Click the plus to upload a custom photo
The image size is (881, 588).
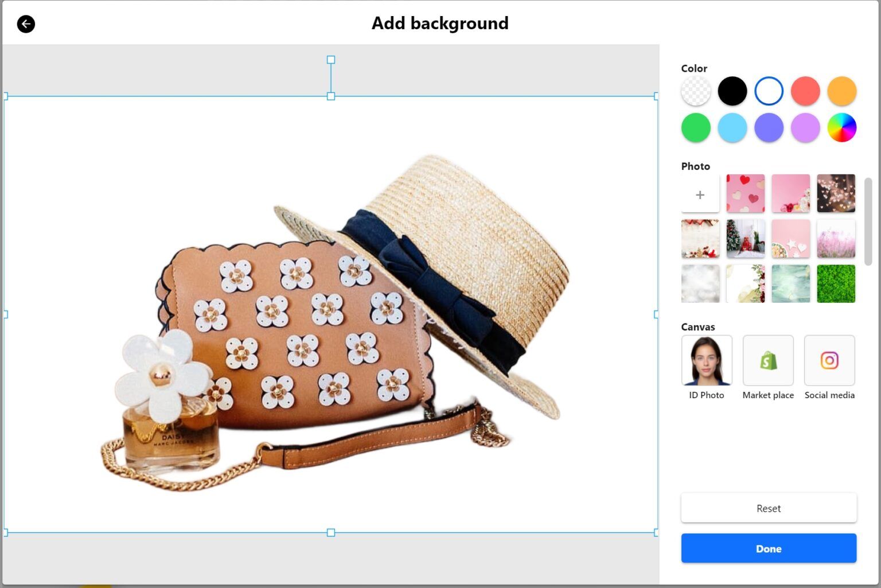click(700, 193)
